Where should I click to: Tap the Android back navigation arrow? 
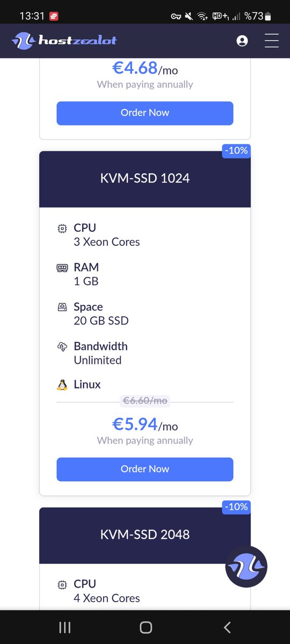pyautogui.click(x=227, y=627)
